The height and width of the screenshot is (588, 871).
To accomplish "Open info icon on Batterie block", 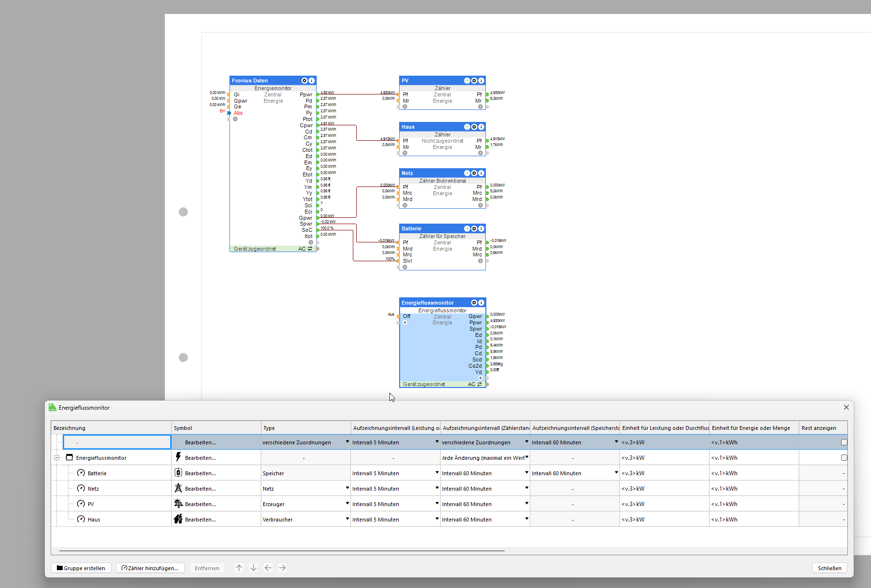I will tap(481, 228).
